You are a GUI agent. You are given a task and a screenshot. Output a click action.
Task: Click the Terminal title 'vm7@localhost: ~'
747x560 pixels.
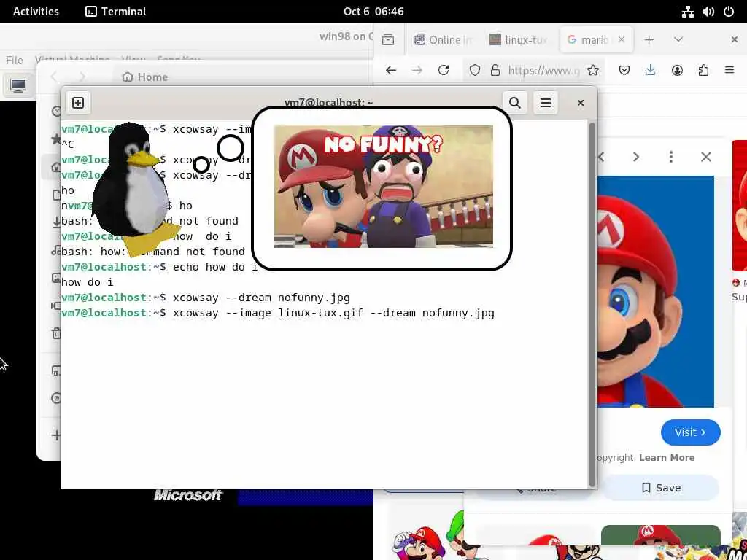[x=329, y=103]
